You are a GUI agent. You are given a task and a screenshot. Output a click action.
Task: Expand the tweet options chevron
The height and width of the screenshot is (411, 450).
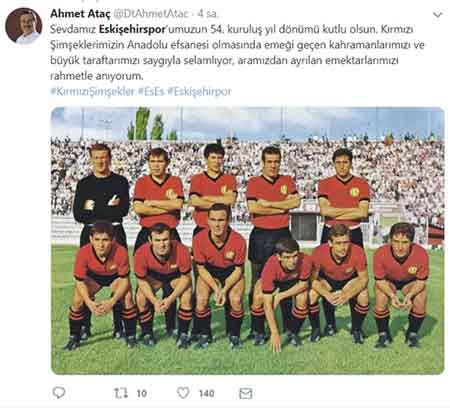pos(437,15)
